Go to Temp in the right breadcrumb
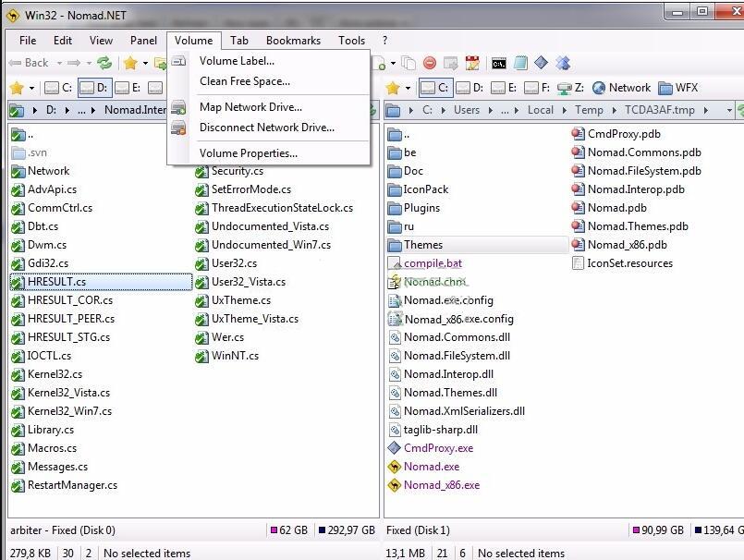This screenshot has height=560, width=744. [x=589, y=110]
